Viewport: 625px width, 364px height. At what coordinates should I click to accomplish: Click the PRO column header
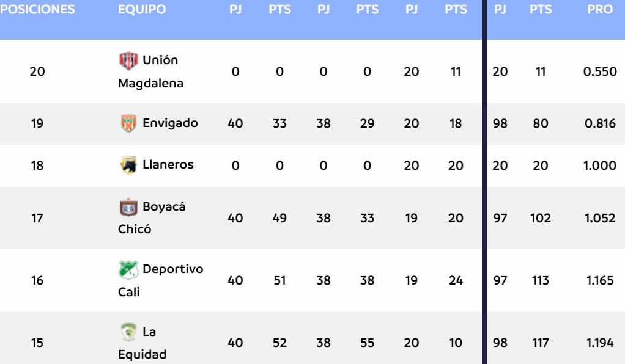(599, 10)
